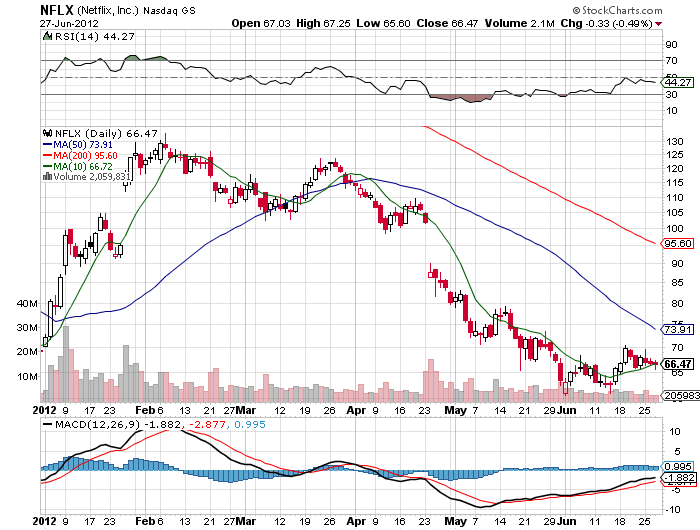
Task: Click the 0.995 MACD histogram tag
Action: click(x=677, y=467)
